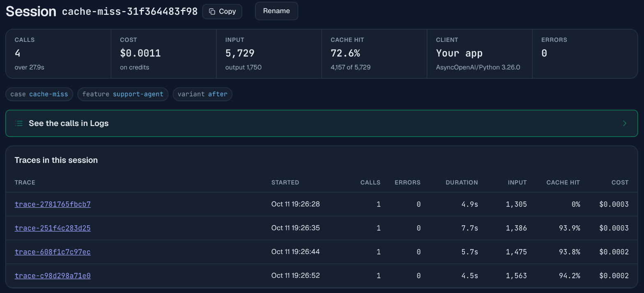Click the AsyncOpenAI/Python 3.26.0 text
This screenshot has height=293, width=644.
point(478,67)
